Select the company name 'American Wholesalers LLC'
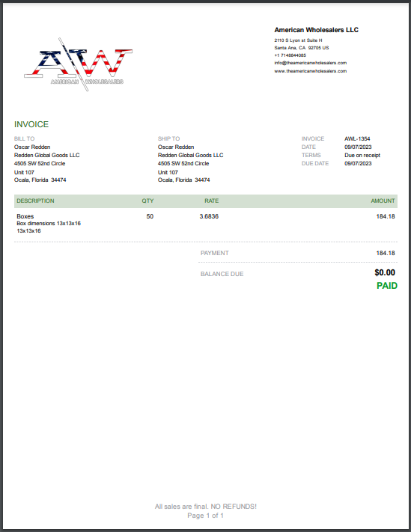This screenshot has height=532, width=411. point(317,30)
